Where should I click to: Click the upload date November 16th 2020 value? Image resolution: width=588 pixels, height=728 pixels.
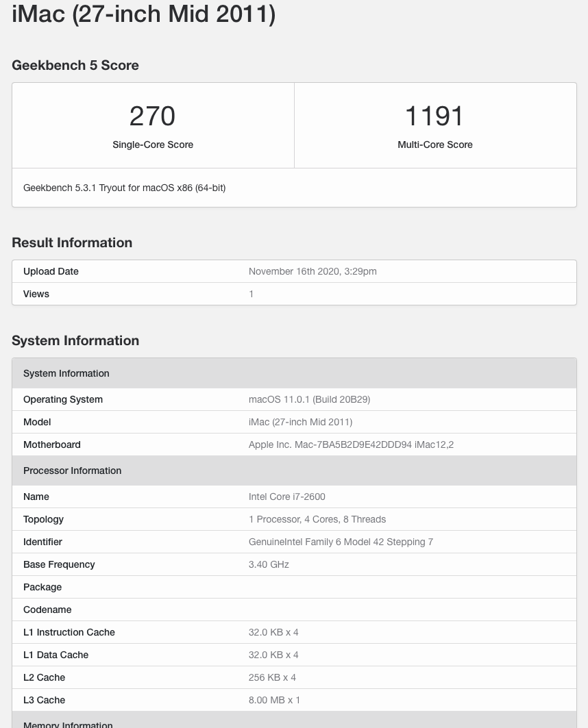[313, 271]
